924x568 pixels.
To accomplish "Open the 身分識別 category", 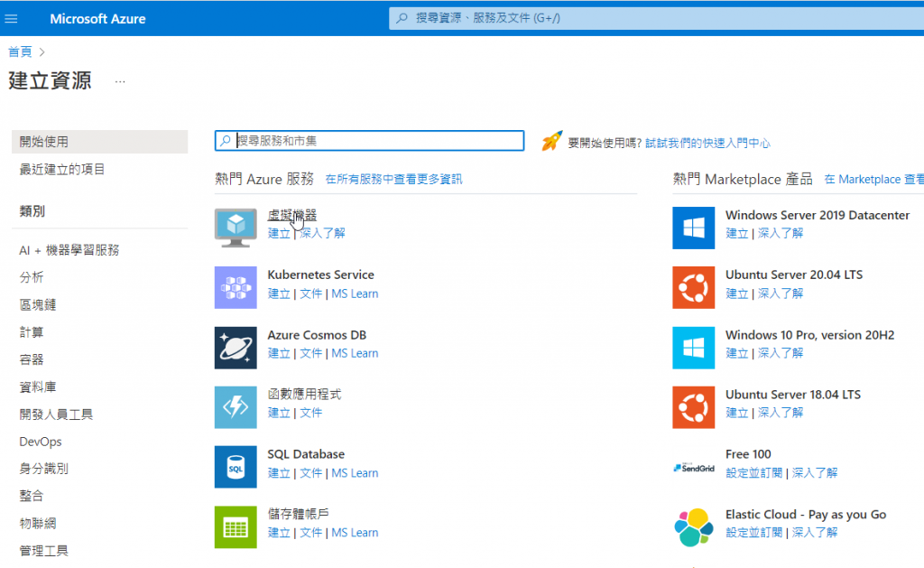I will tap(44, 469).
